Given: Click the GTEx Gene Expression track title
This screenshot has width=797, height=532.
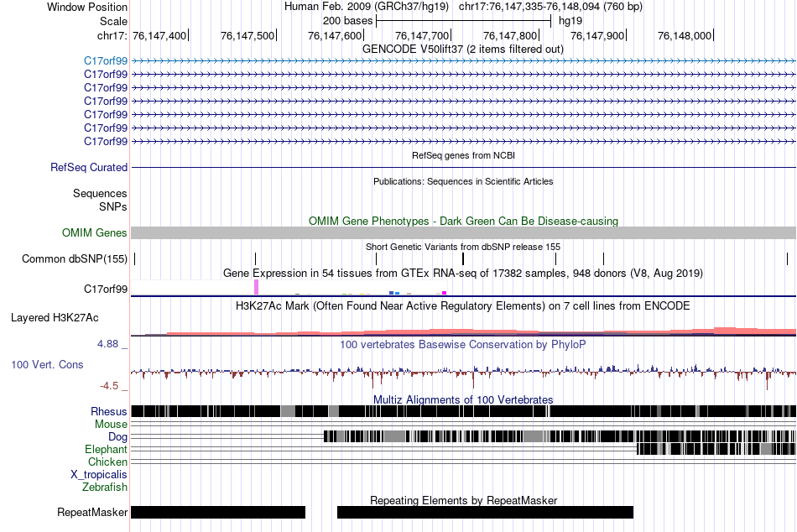Looking at the screenshot, I should [x=463, y=273].
